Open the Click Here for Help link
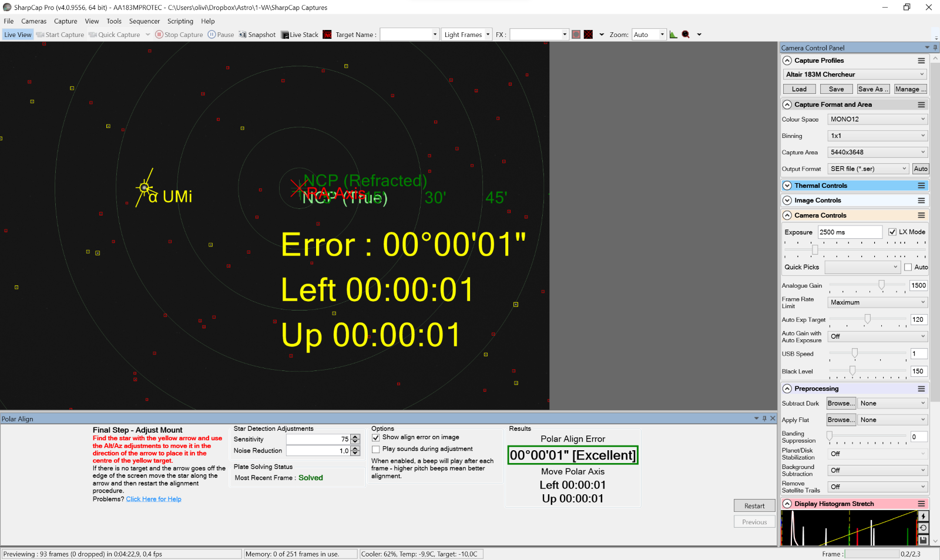This screenshot has height=560, width=940. [x=153, y=499]
